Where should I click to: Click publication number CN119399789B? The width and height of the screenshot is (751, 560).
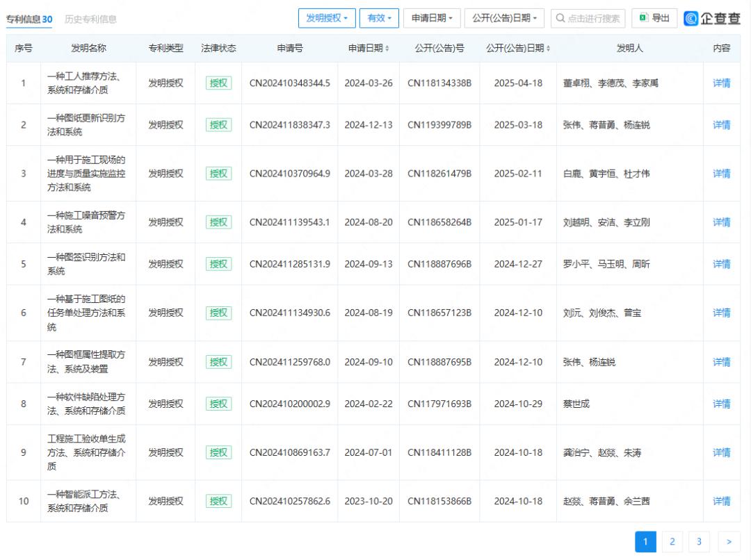pyautogui.click(x=439, y=125)
